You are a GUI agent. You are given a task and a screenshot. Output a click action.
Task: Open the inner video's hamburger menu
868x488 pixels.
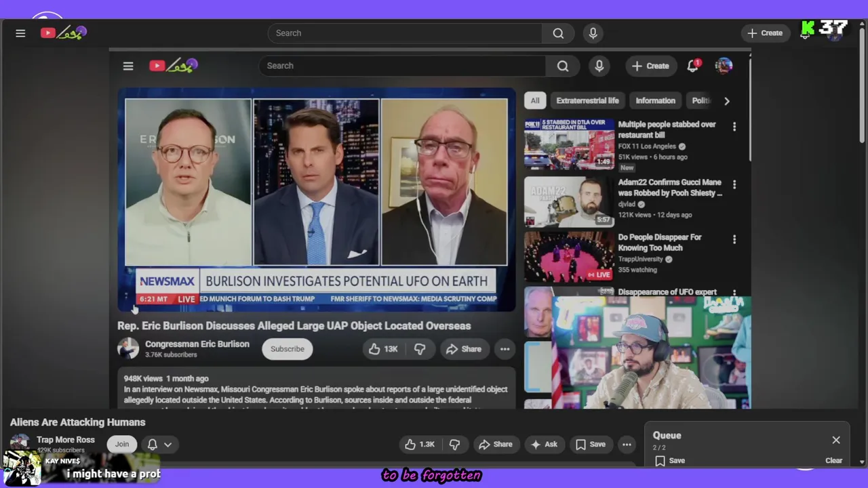[128, 66]
